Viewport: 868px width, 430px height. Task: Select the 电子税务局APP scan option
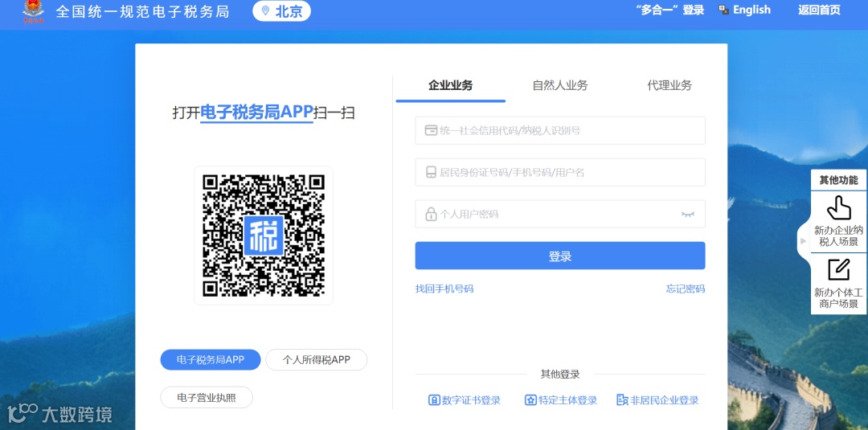coord(211,360)
